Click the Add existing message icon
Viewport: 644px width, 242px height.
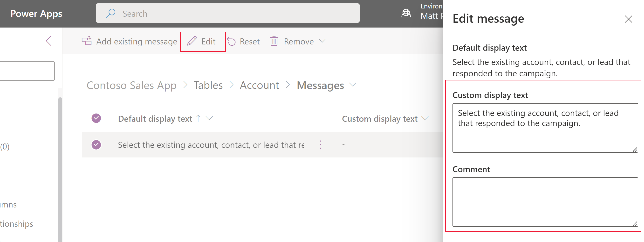[86, 41]
